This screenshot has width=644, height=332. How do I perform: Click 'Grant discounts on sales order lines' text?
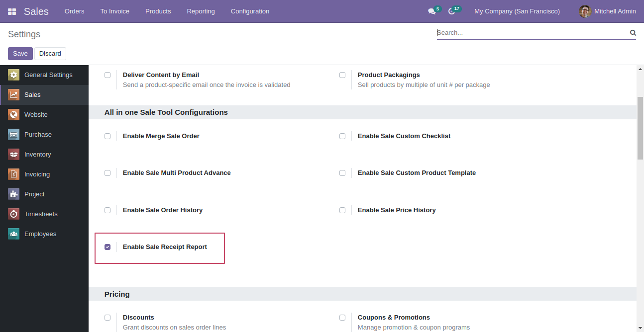pyautogui.click(x=174, y=328)
